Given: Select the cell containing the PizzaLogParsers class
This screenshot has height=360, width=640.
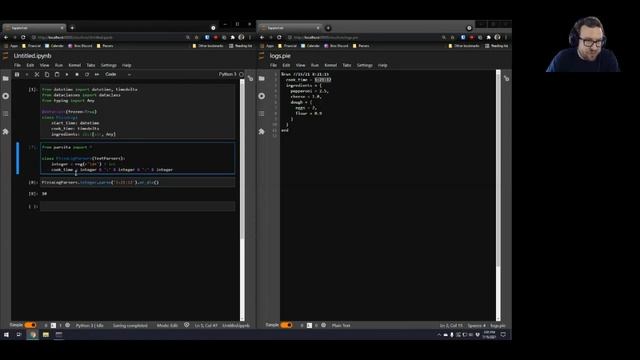Looking at the screenshot, I should 138,158.
